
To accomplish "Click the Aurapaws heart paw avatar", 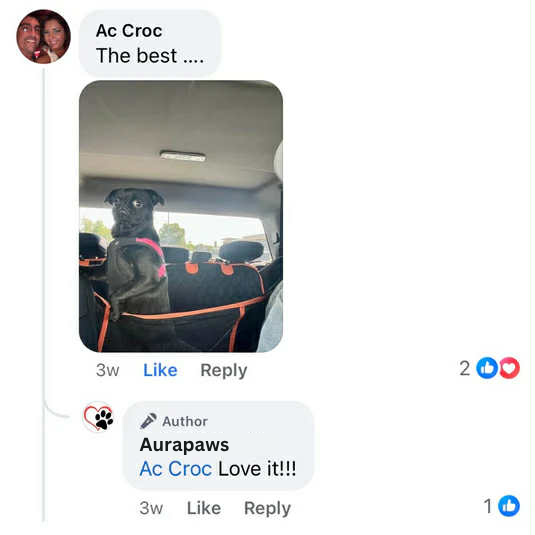I will [x=99, y=417].
